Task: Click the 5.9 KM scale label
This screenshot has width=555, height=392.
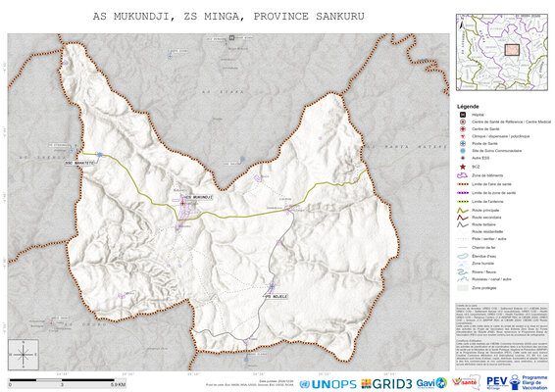Action: [x=119, y=385]
